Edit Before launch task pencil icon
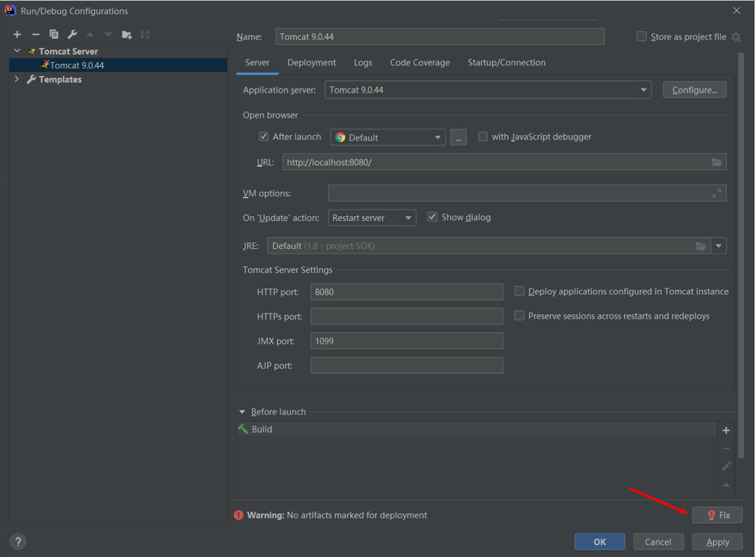756x557 pixels. coord(726,467)
